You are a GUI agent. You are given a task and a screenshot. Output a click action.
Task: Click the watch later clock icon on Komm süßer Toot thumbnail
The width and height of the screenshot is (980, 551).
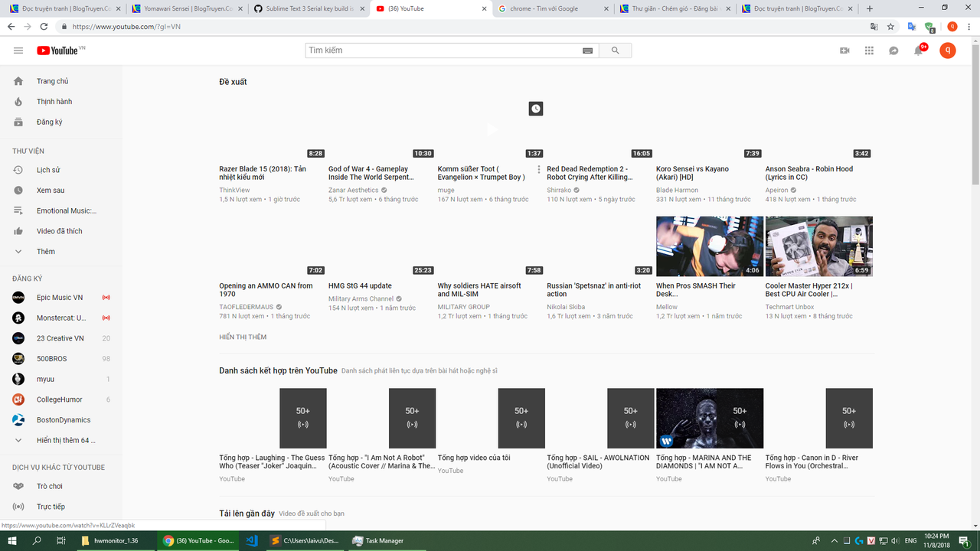[x=536, y=109]
